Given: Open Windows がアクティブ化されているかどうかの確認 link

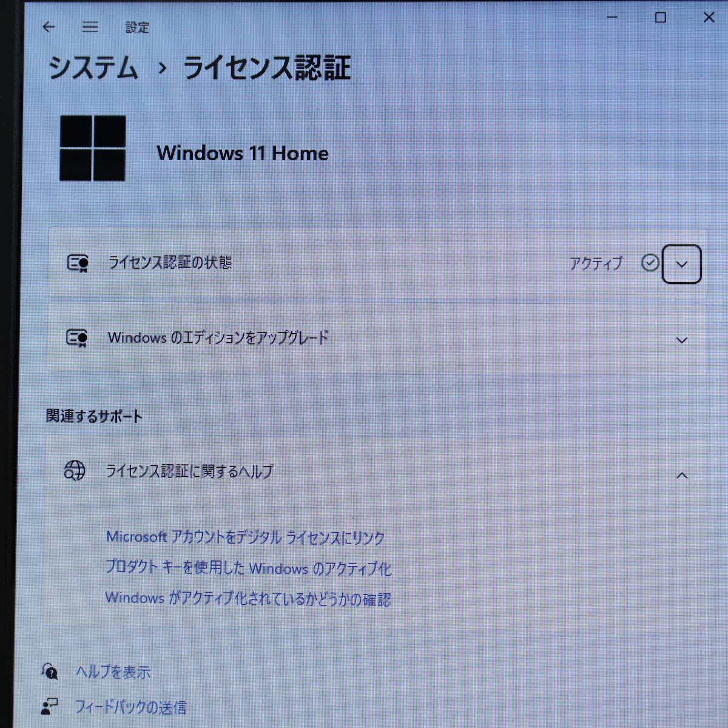Looking at the screenshot, I should click(248, 598).
